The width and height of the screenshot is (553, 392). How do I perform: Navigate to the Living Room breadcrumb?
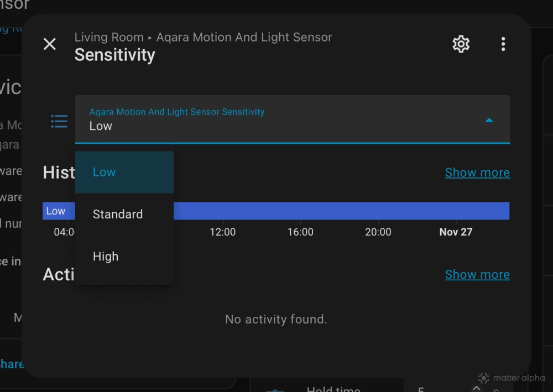108,37
